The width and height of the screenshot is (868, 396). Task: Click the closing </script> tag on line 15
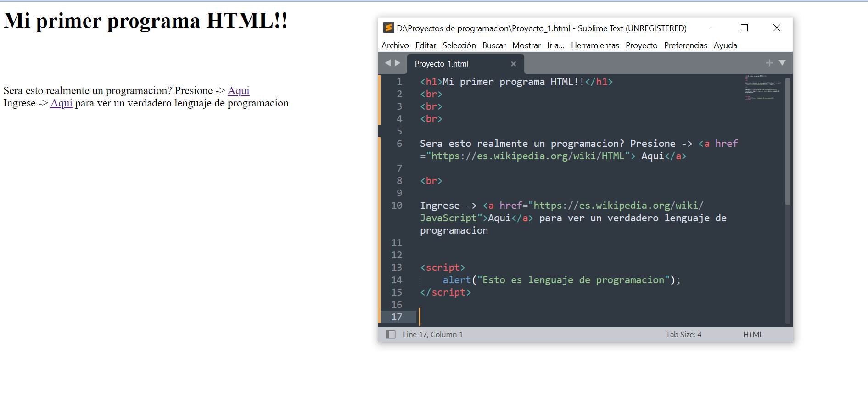pyautogui.click(x=445, y=292)
